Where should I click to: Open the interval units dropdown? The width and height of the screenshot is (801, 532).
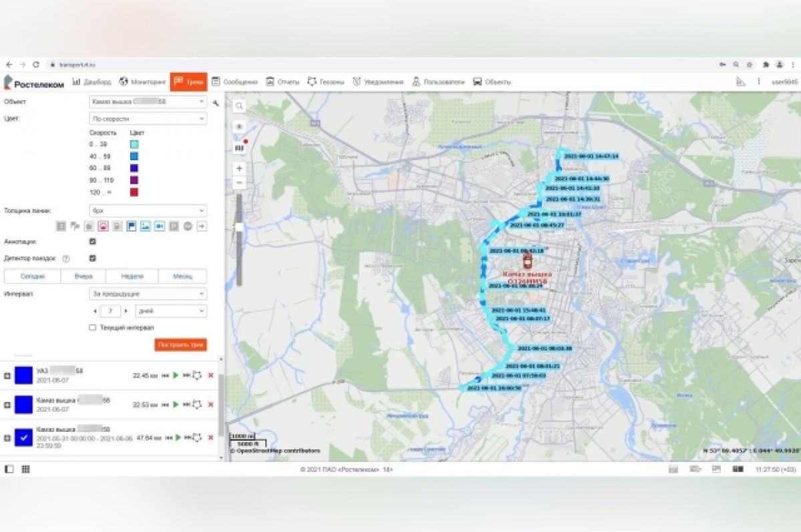[x=170, y=311]
